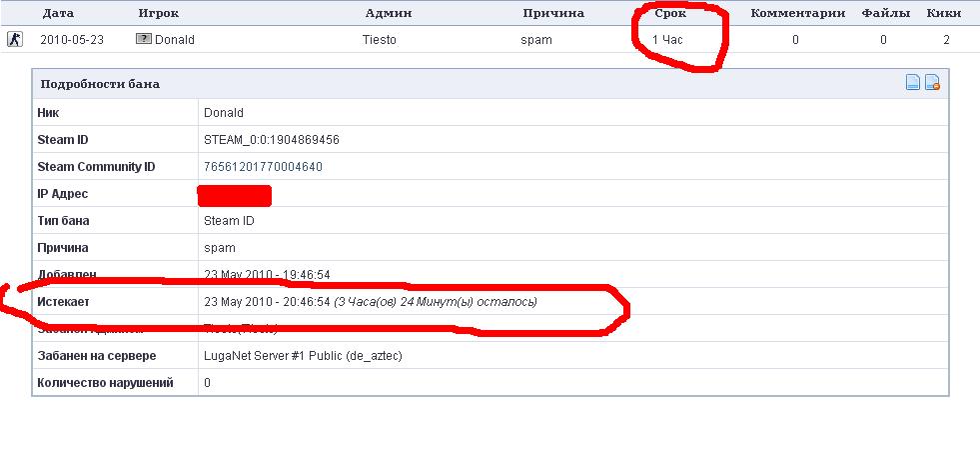Open Steam Community ID link 76561201770004640

click(x=263, y=167)
